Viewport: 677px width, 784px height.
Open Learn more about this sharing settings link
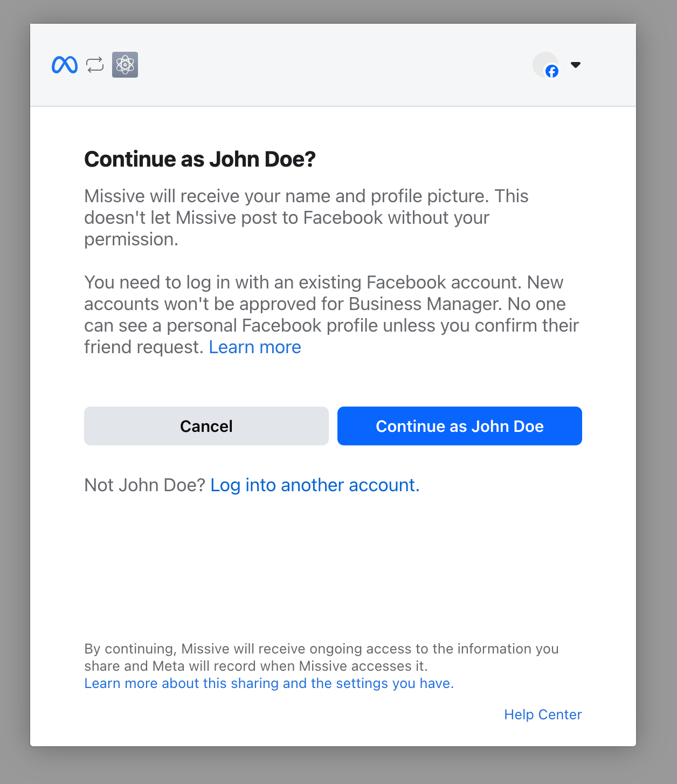tap(268, 683)
